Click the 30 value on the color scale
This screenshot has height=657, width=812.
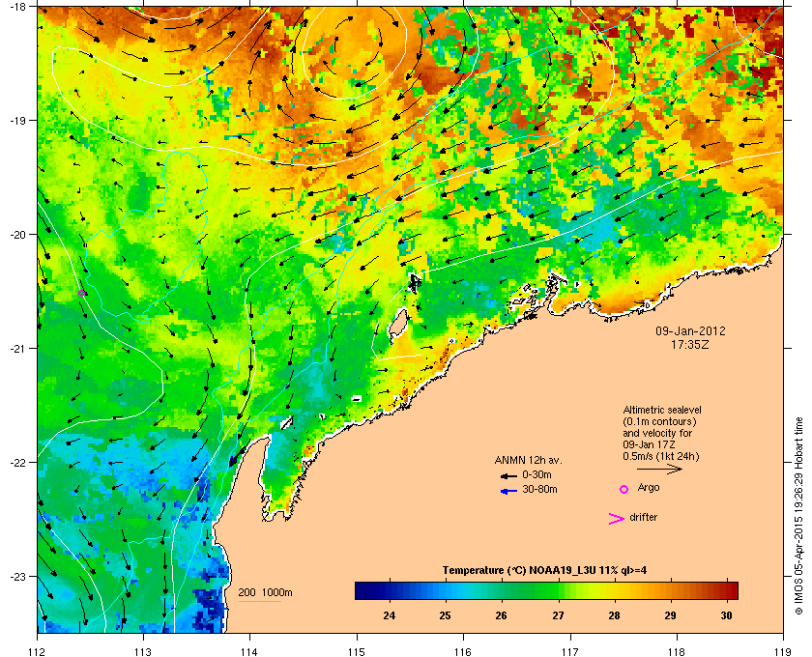pyautogui.click(x=727, y=615)
